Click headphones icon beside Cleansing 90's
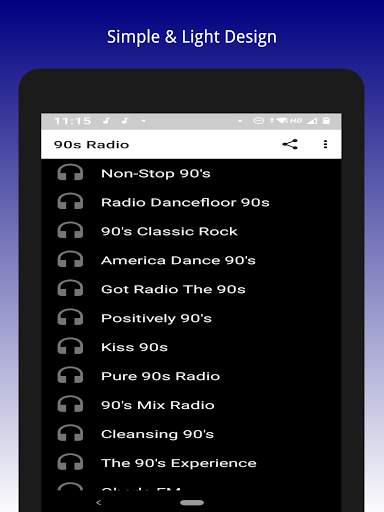384x512 pixels. coord(70,434)
